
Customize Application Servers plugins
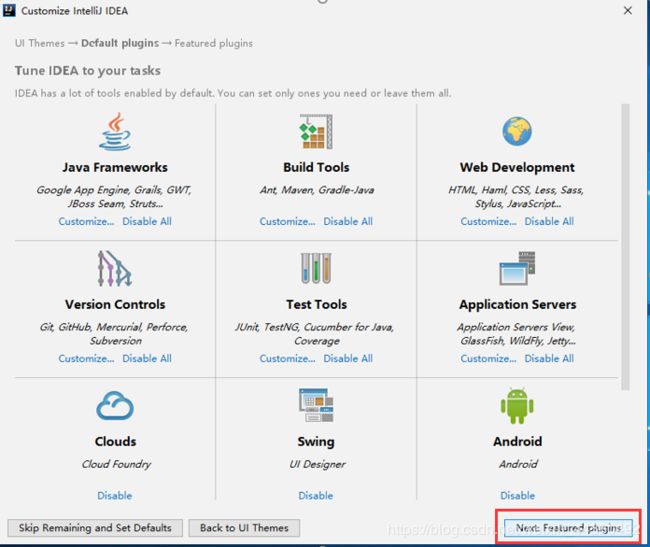[x=488, y=358]
